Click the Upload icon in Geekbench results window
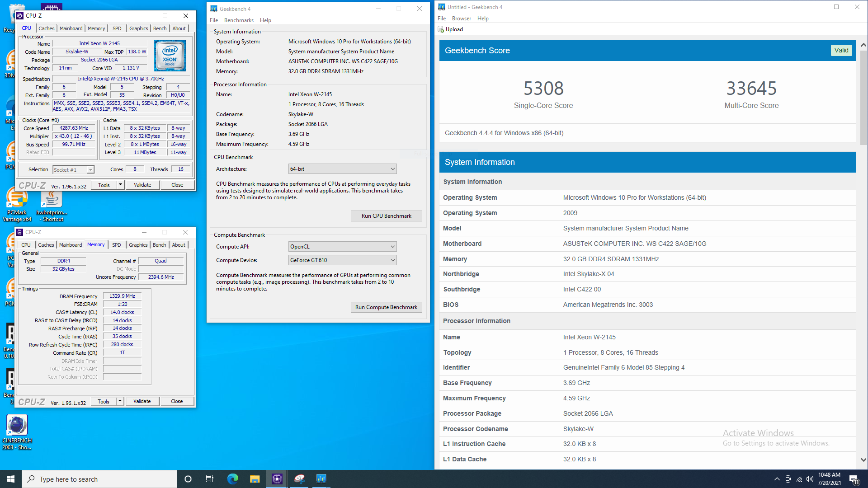This screenshot has height=488, width=868. [441, 29]
